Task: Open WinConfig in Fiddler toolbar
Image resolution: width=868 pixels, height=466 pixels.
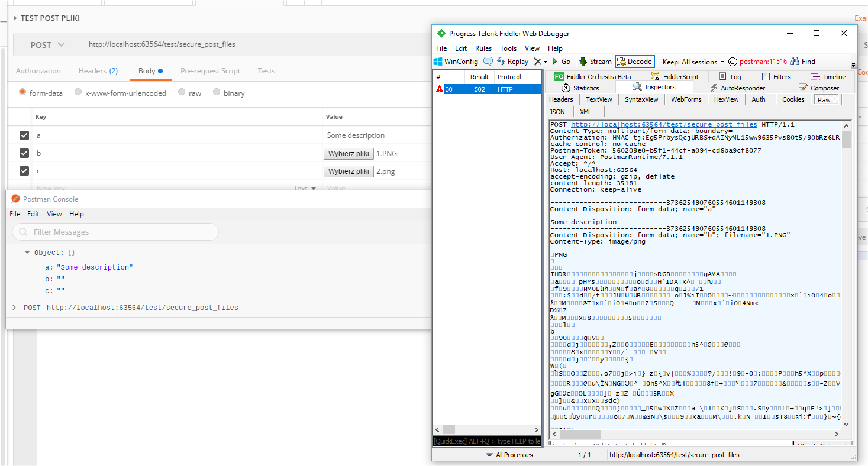Action: pos(456,61)
